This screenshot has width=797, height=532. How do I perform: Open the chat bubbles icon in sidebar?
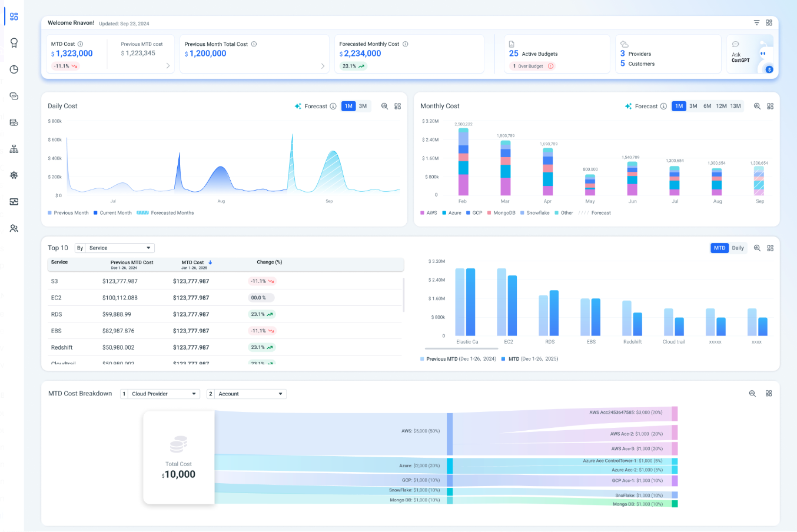click(x=14, y=96)
